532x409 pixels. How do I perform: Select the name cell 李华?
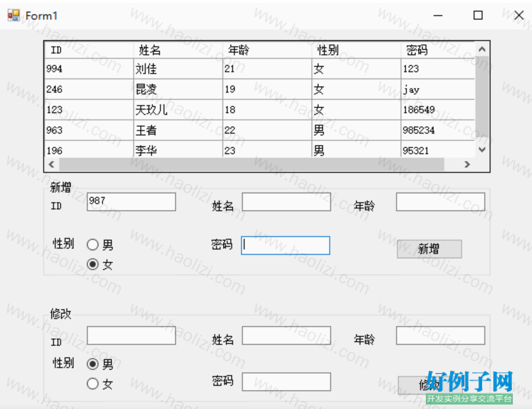(x=178, y=149)
